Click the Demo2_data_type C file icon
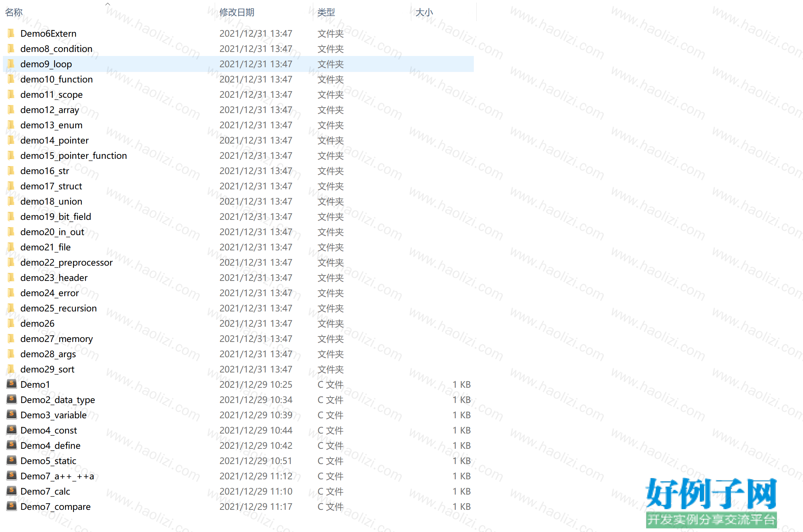Screen dimensions: 803x532 coord(12,399)
